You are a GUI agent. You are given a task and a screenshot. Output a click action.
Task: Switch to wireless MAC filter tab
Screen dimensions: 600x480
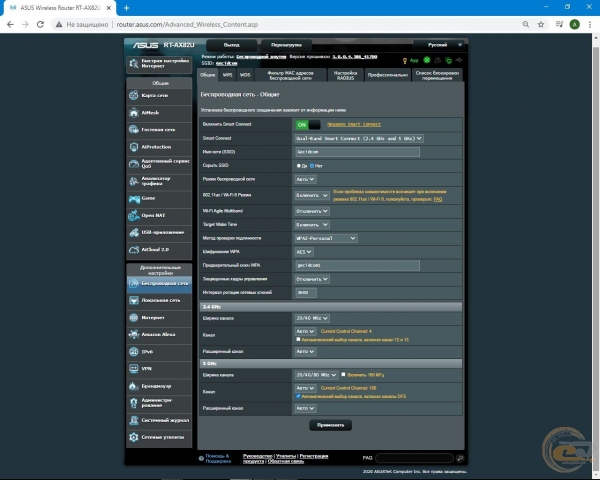(290, 75)
